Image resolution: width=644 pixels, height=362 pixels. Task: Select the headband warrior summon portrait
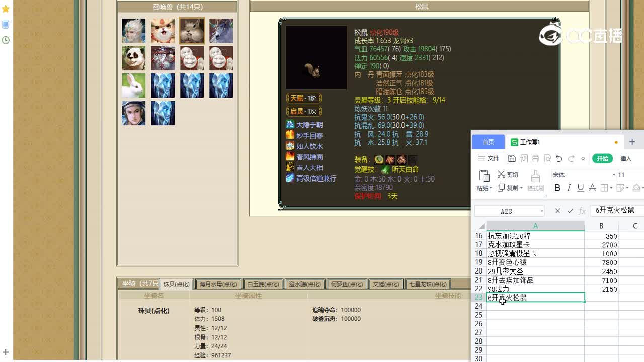[133, 113]
